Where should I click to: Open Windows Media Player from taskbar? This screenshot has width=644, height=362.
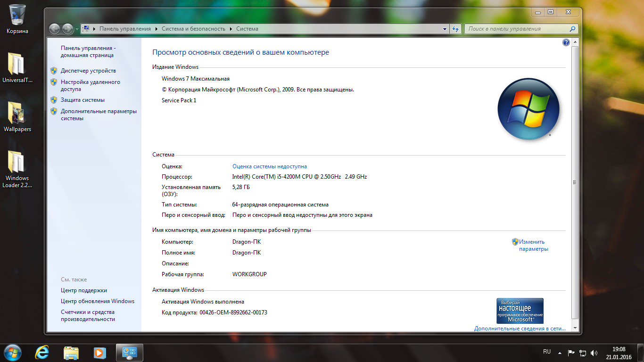[99, 353]
